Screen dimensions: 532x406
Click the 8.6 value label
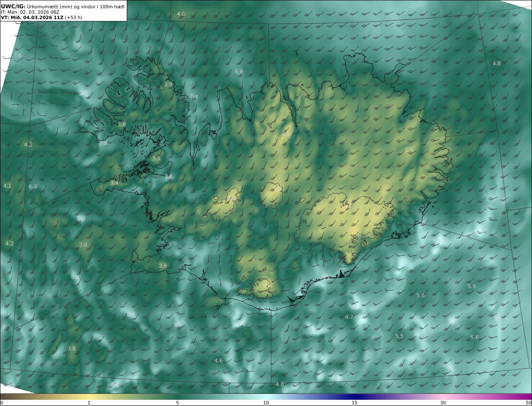(81, 218)
